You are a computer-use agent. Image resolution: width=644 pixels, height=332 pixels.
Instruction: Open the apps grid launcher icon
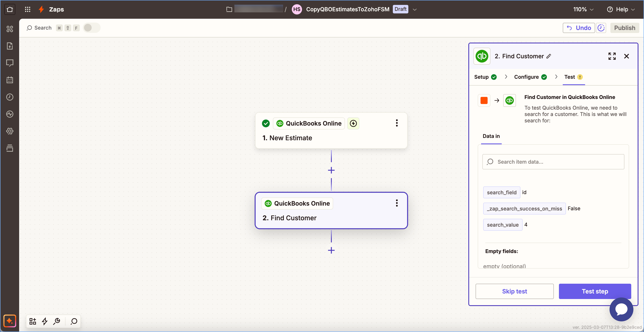coord(27,10)
